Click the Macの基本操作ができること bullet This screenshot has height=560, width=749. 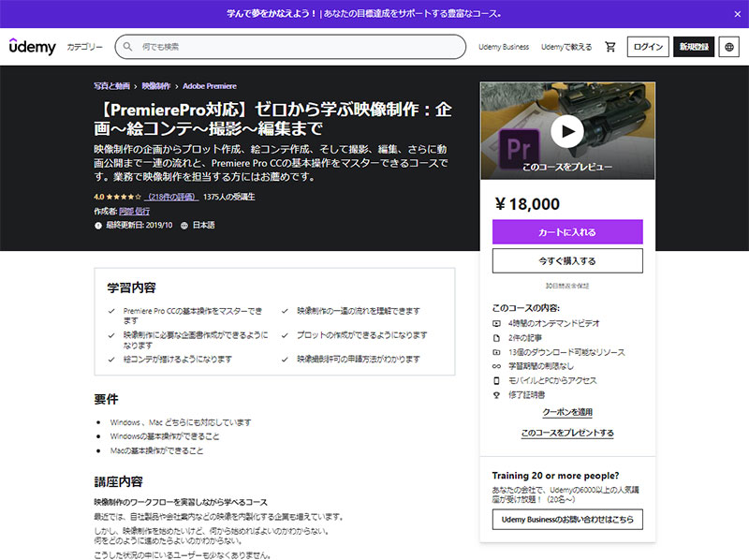[156, 450]
